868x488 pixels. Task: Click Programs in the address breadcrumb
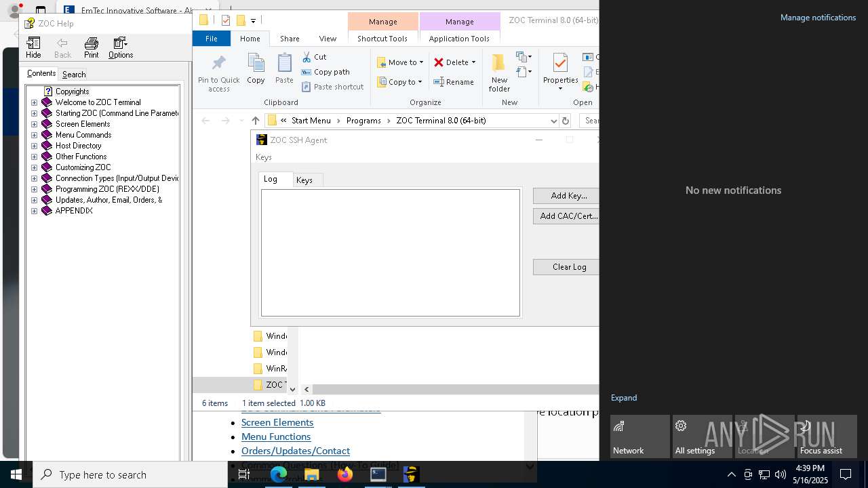(363, 121)
